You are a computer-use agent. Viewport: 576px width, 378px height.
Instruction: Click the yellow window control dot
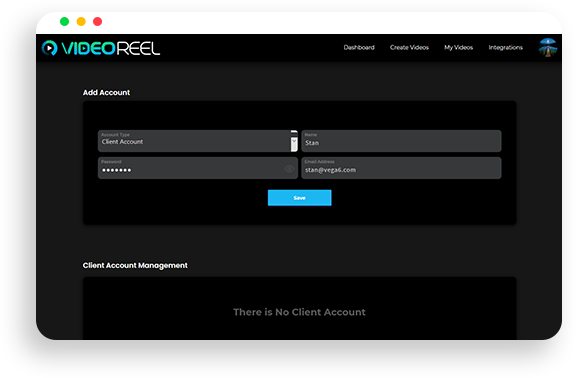click(81, 22)
